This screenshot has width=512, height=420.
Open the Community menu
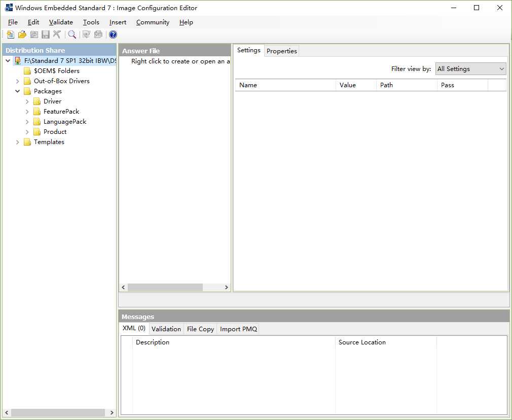pyautogui.click(x=153, y=22)
